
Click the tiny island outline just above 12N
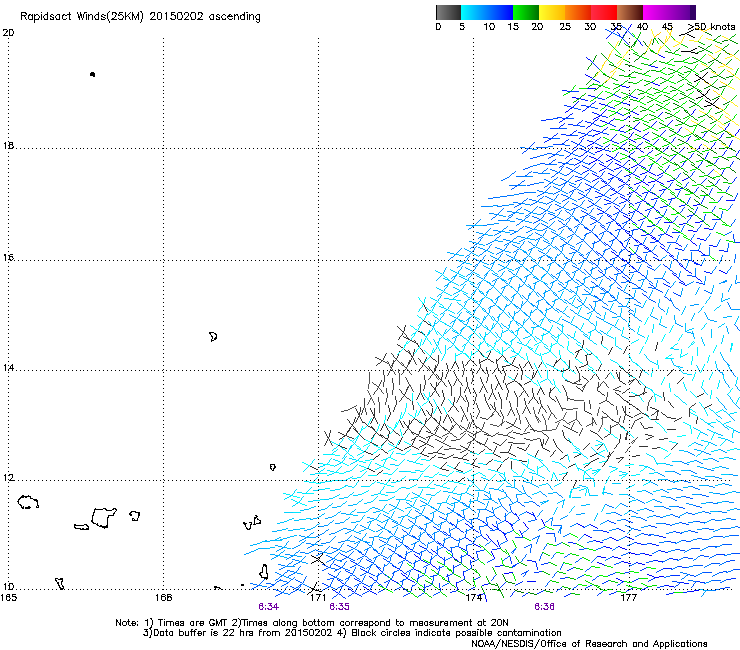tap(272, 467)
